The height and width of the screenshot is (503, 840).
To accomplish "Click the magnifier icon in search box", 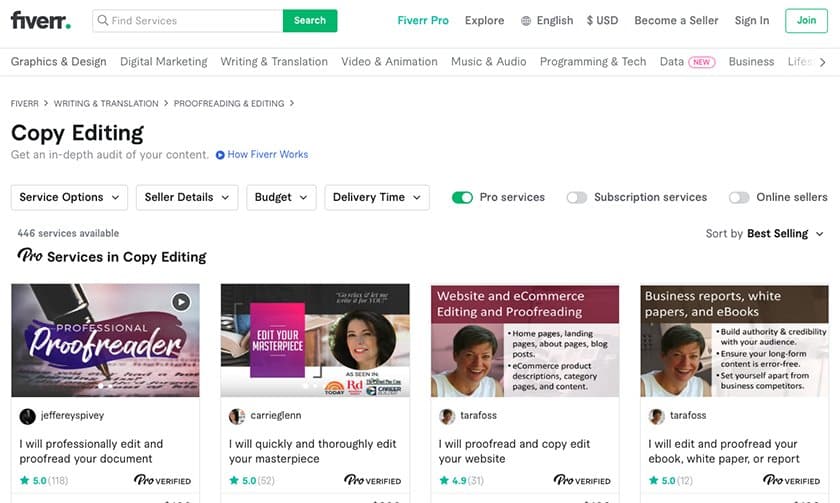I will (x=102, y=20).
